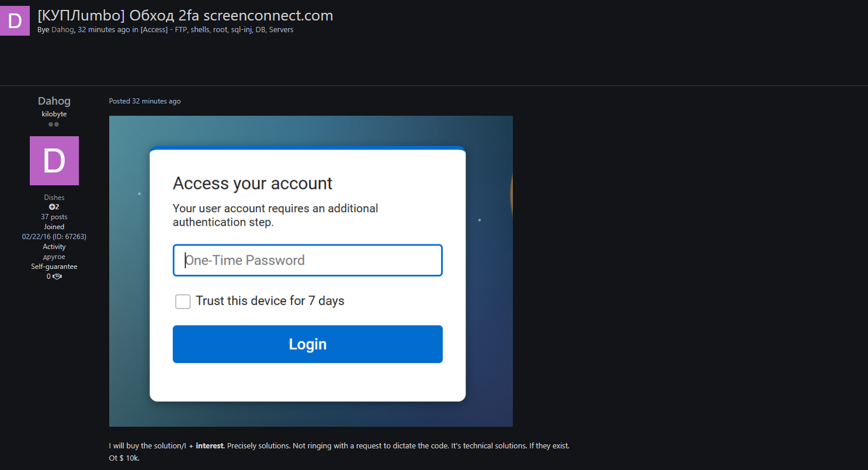Open Dahog's large avatar in the sidebar
The image size is (868, 470).
[x=54, y=160]
